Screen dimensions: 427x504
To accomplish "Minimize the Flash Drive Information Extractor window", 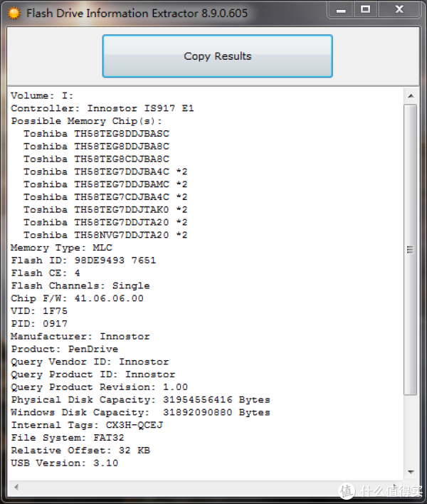I will (x=341, y=10).
